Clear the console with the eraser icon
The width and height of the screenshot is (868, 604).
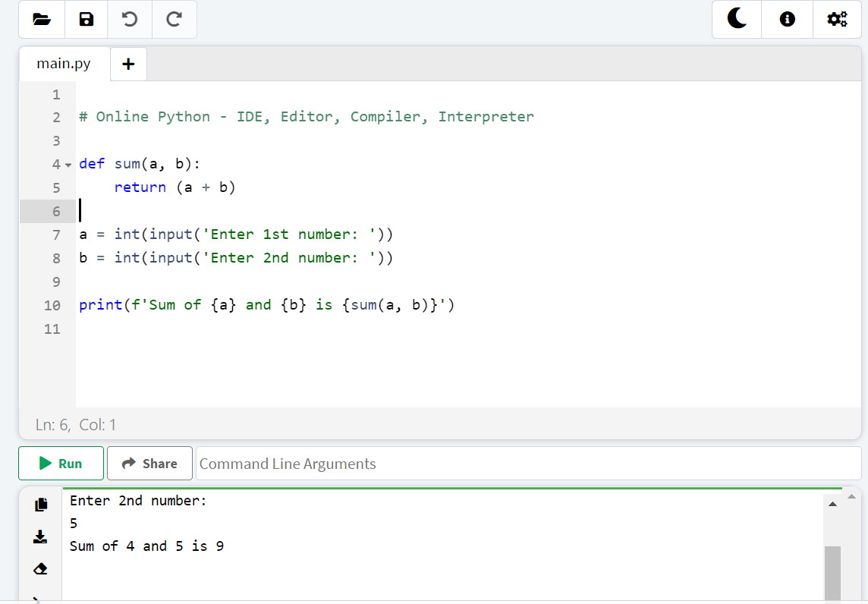pyautogui.click(x=41, y=568)
